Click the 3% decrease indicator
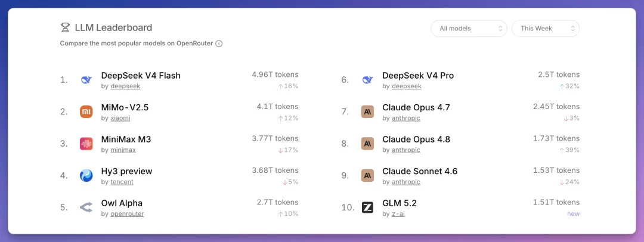Screen dimensions: 644x242 point(571,119)
